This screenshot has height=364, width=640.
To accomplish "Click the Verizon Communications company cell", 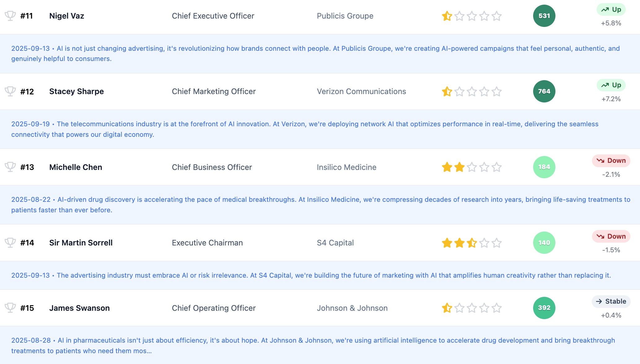I will click(361, 91).
